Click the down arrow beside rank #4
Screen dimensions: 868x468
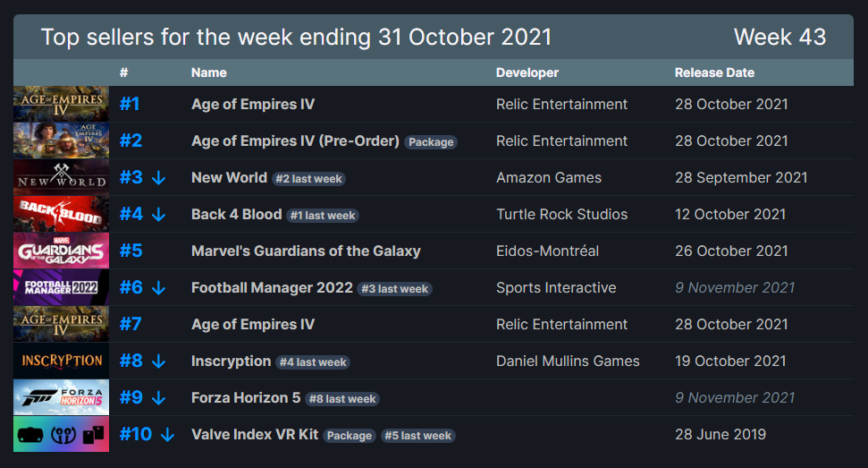coord(159,215)
